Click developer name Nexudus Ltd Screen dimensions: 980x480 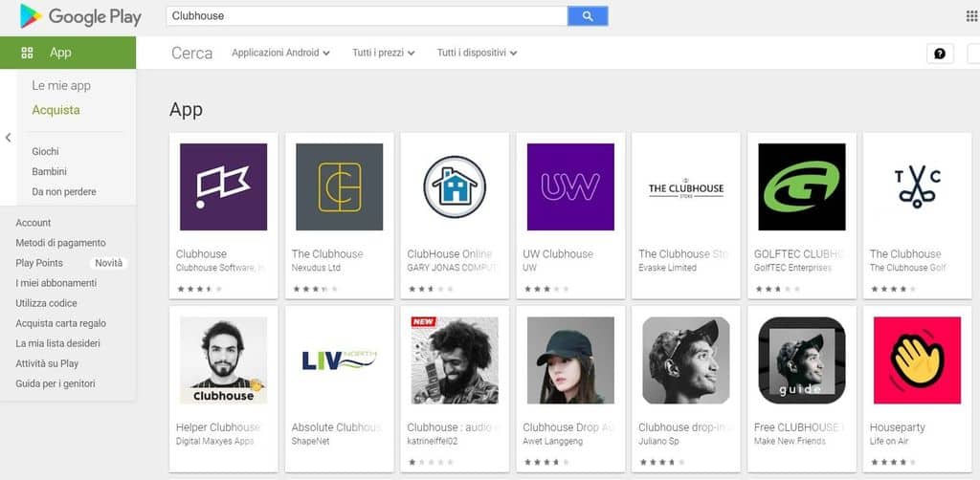pyautogui.click(x=316, y=268)
